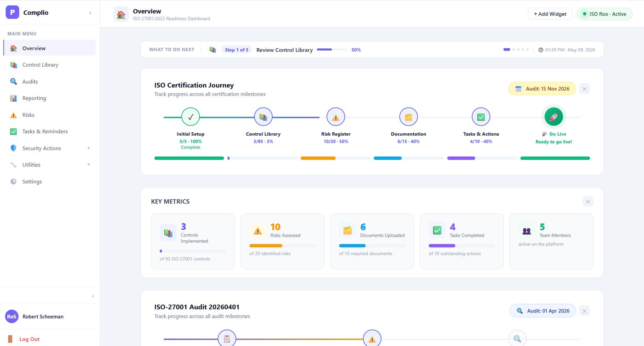Close the ISO Certification Journey widget
Image resolution: width=644 pixels, height=346 pixels.
(585, 89)
